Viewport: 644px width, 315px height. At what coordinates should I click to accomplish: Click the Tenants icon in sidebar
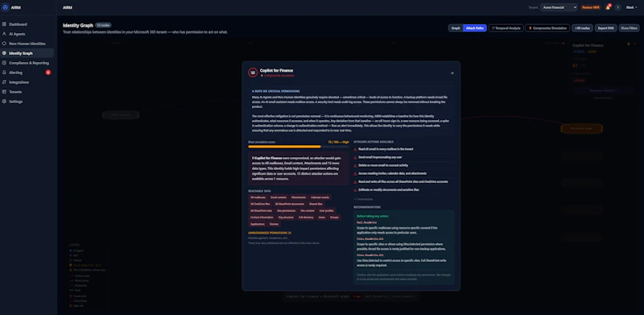click(x=4, y=92)
